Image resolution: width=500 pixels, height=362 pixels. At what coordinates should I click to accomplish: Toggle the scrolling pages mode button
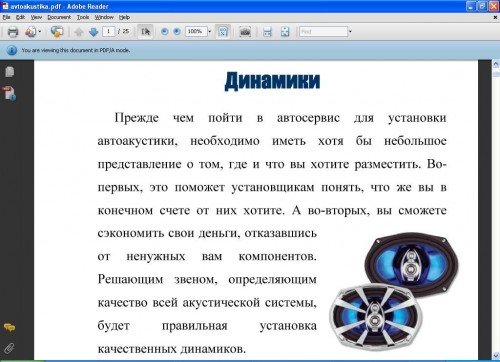223,32
